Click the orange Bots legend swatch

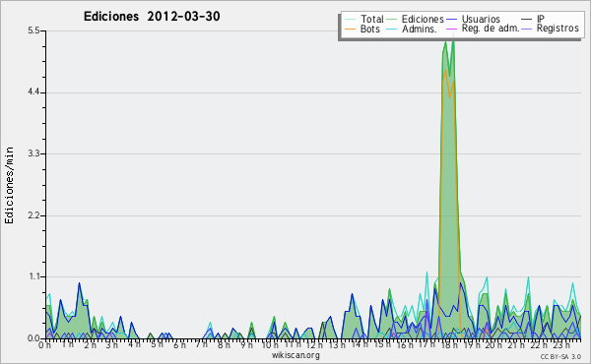(x=350, y=29)
